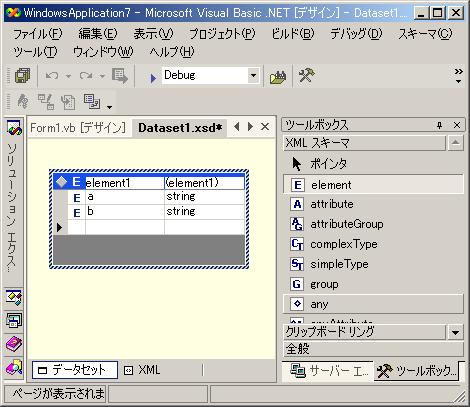Click the Start debugging play icon
470x407 pixels.
click(x=153, y=78)
